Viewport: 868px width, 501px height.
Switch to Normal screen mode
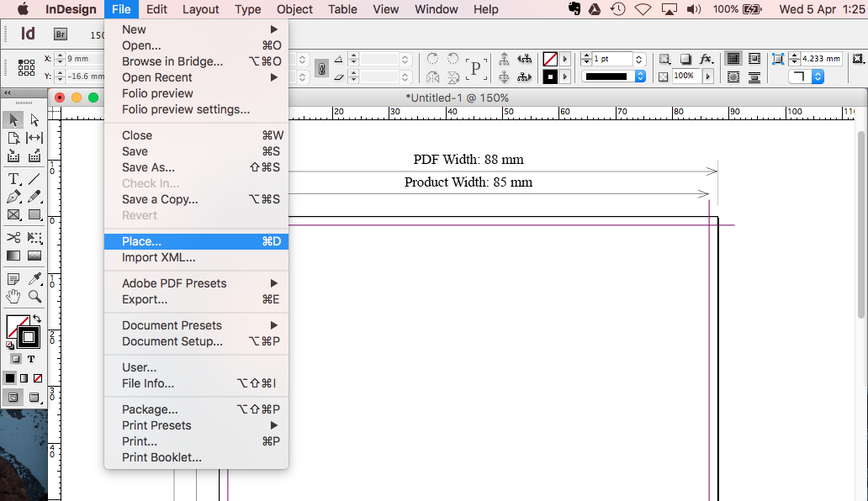(13, 398)
